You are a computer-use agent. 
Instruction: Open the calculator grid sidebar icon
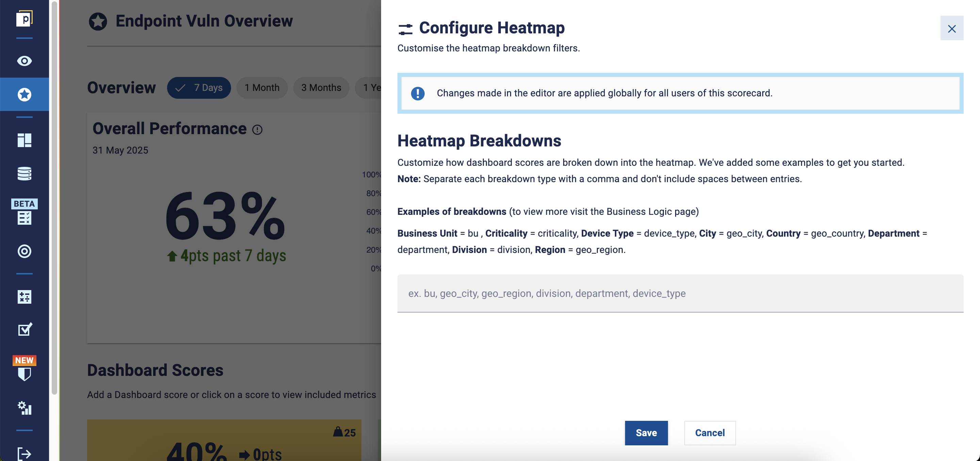click(24, 297)
